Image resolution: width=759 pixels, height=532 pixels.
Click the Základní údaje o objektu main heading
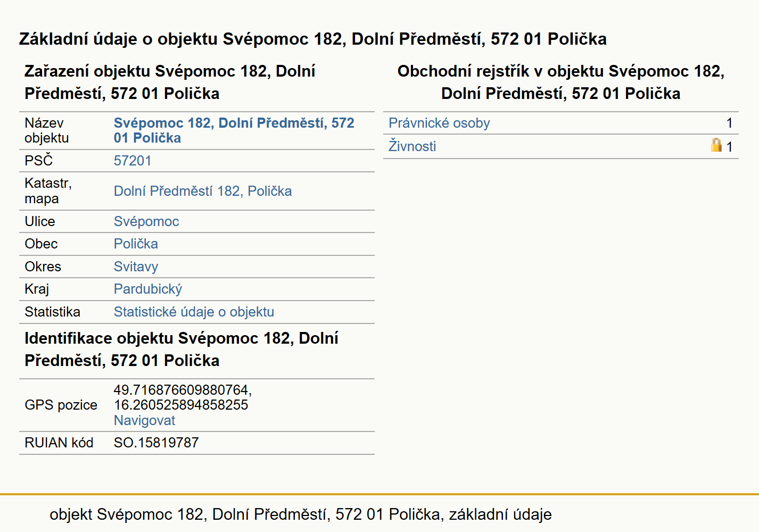pos(313,39)
